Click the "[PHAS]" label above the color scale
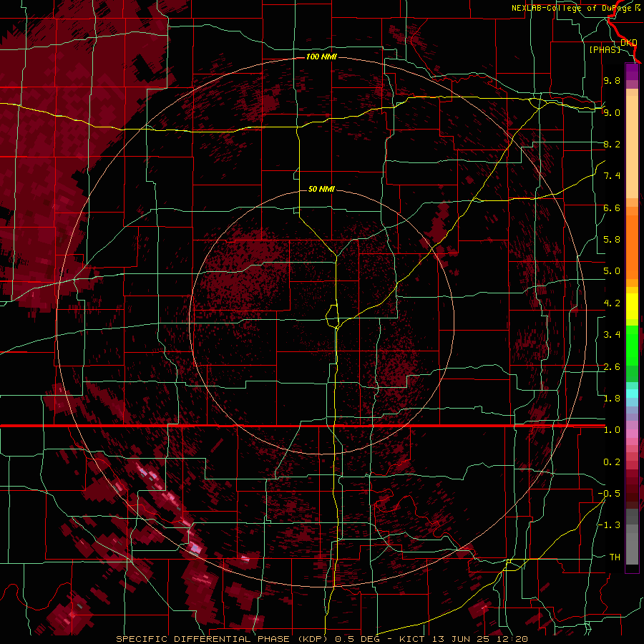 pos(605,49)
